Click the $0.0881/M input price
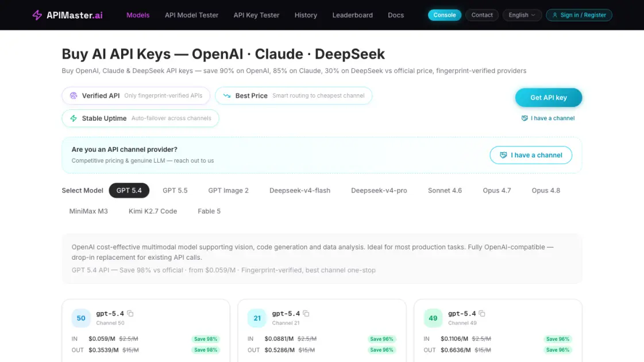 point(279,339)
